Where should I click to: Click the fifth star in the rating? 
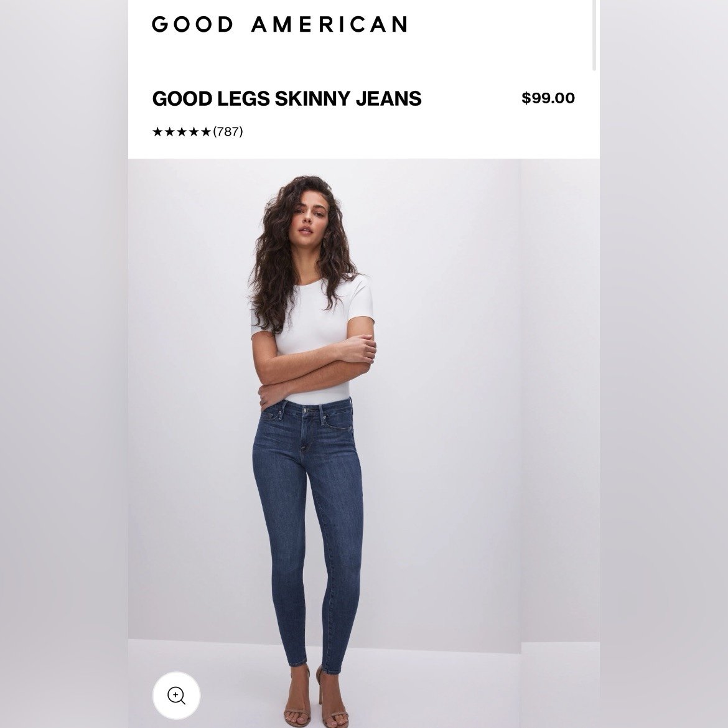tap(206, 132)
